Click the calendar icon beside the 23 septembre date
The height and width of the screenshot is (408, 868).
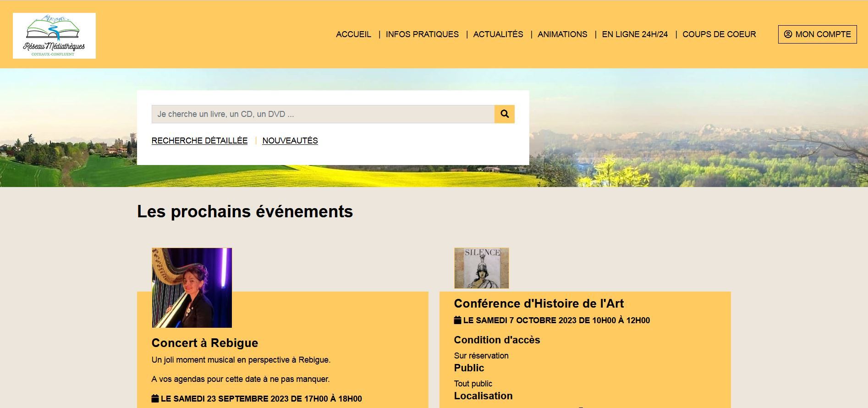tap(155, 398)
